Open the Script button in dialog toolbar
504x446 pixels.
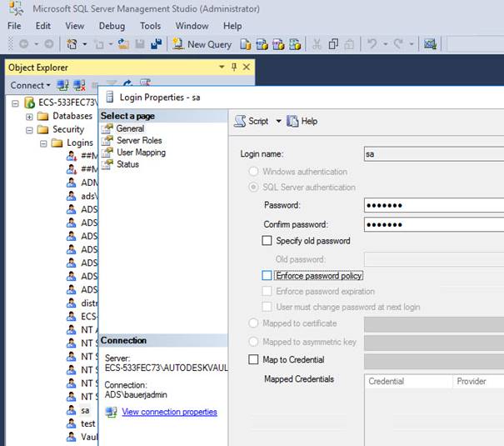click(252, 121)
